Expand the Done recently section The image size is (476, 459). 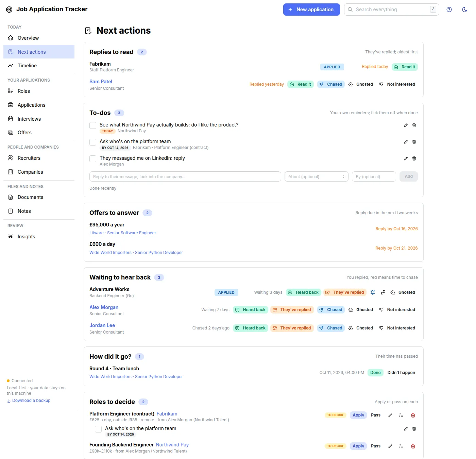pyautogui.click(x=103, y=188)
